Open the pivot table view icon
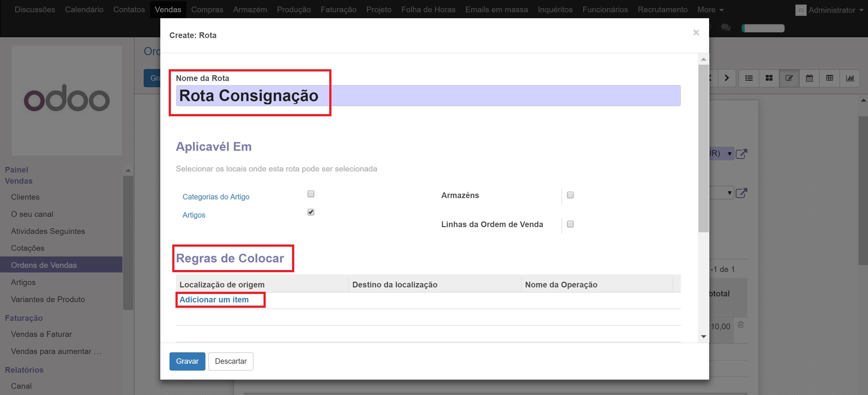The width and height of the screenshot is (868, 395). click(x=830, y=78)
